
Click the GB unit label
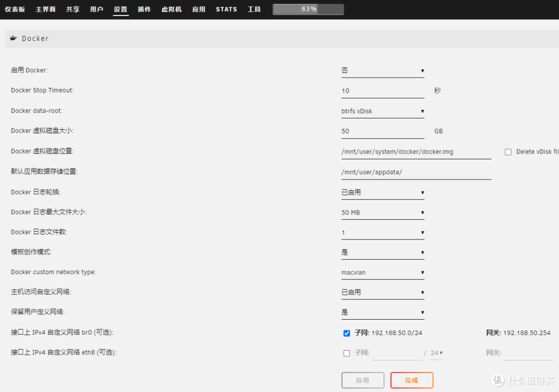pyautogui.click(x=438, y=131)
